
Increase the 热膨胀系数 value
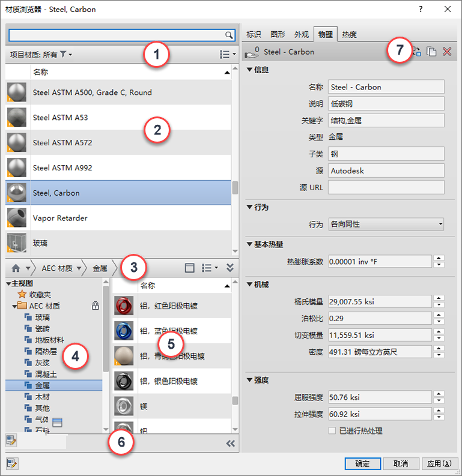[x=439, y=258]
